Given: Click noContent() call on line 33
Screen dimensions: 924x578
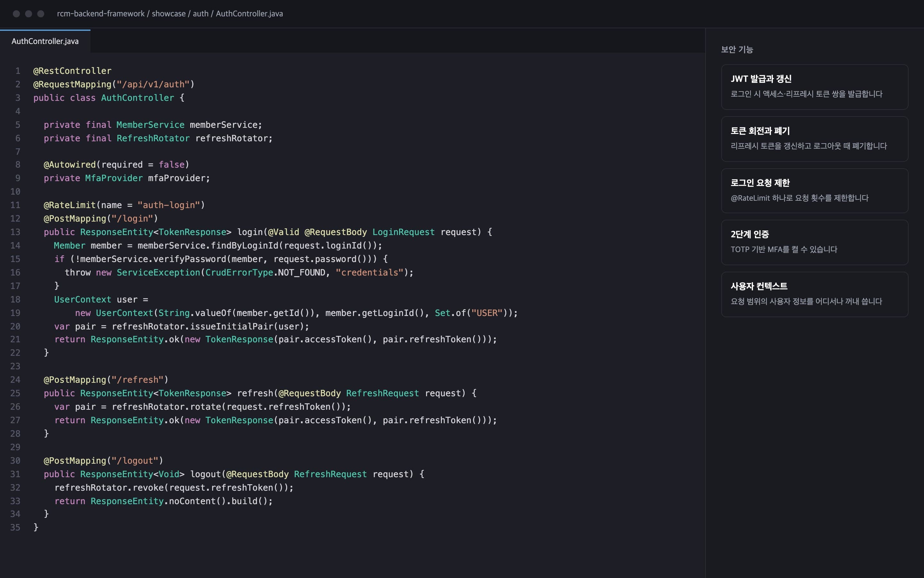Looking at the screenshot, I should click(197, 501).
